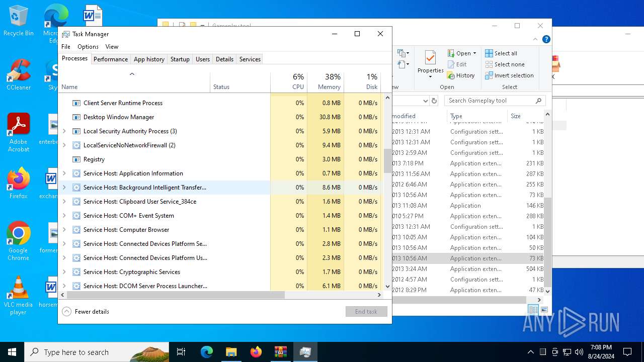The width and height of the screenshot is (644, 362).
Task: Expand Service Host: Background Intelligent Transfer
Action: click(x=64, y=188)
